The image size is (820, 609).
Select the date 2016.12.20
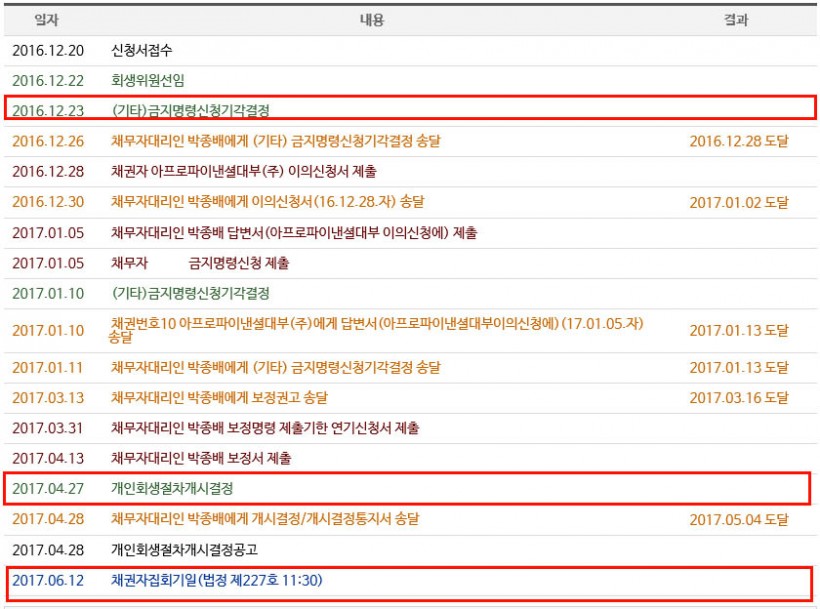48,51
